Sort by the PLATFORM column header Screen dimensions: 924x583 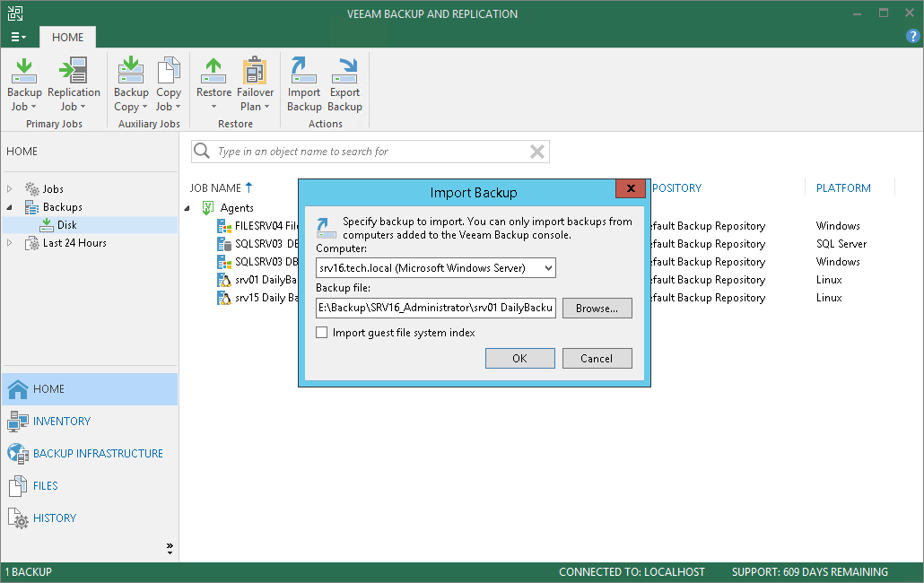point(843,187)
